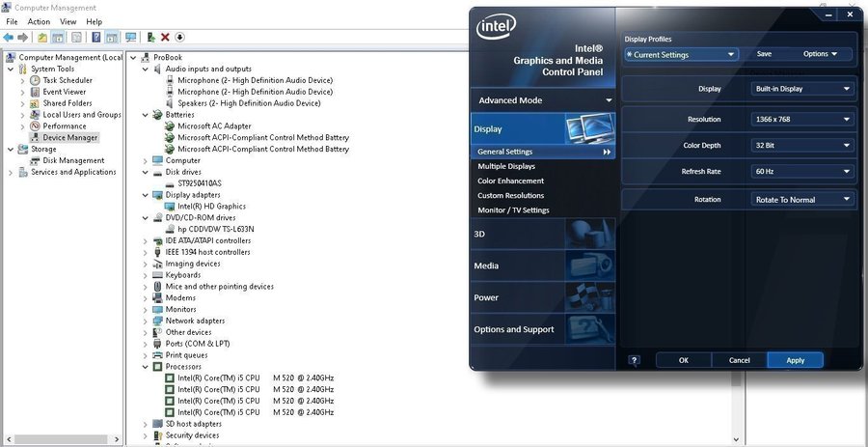Scan for hardware changes monitor icon

click(x=130, y=37)
